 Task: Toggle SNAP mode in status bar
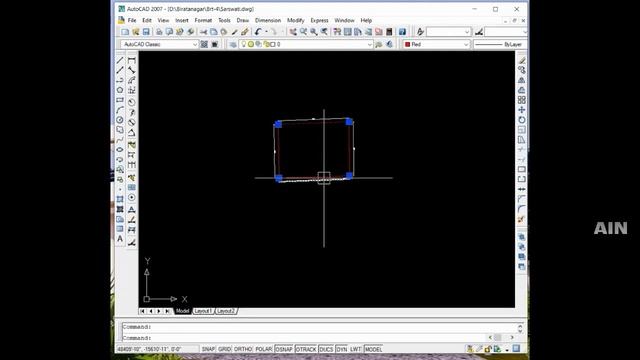point(208,349)
